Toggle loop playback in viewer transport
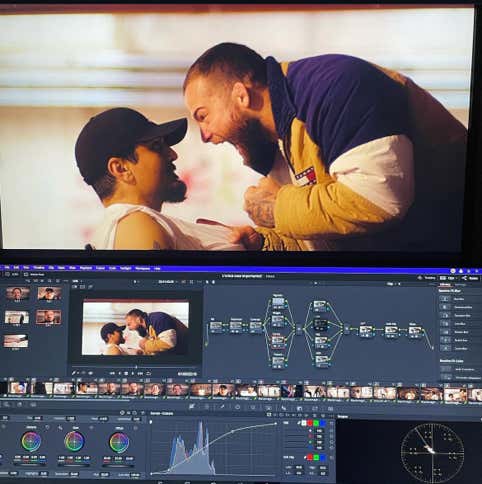482x484 pixels. [149, 374]
